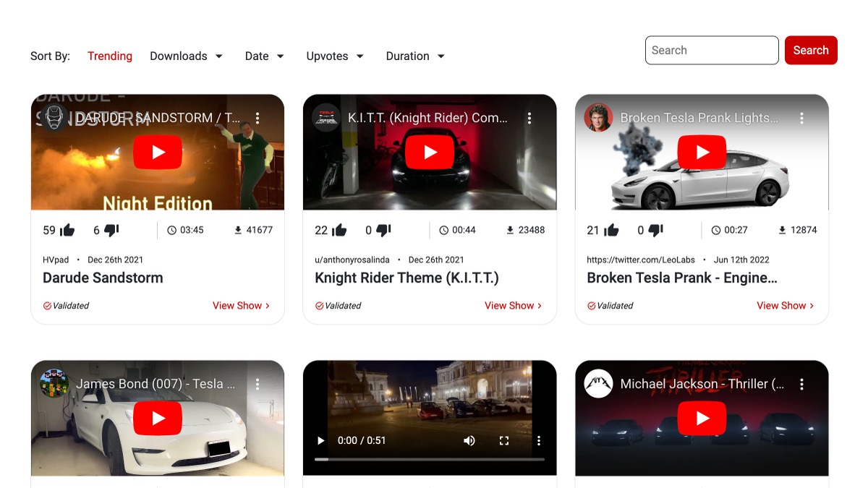
Task: Click the HVpad author name
Action: coord(56,260)
